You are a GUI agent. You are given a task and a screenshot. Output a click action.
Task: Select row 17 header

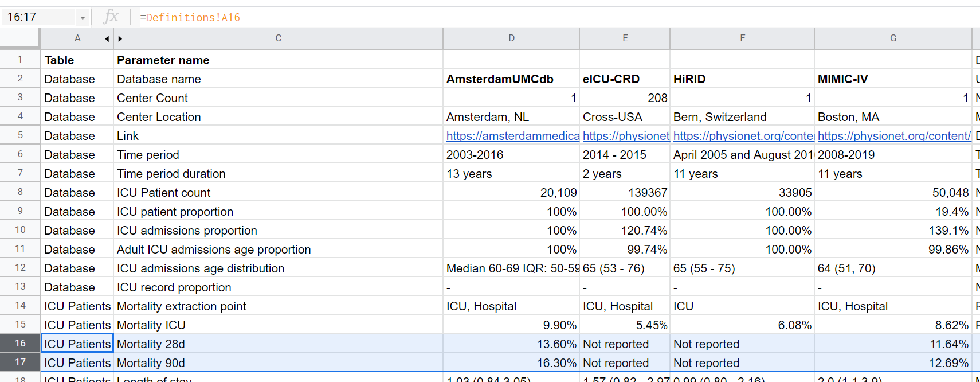pos(20,362)
